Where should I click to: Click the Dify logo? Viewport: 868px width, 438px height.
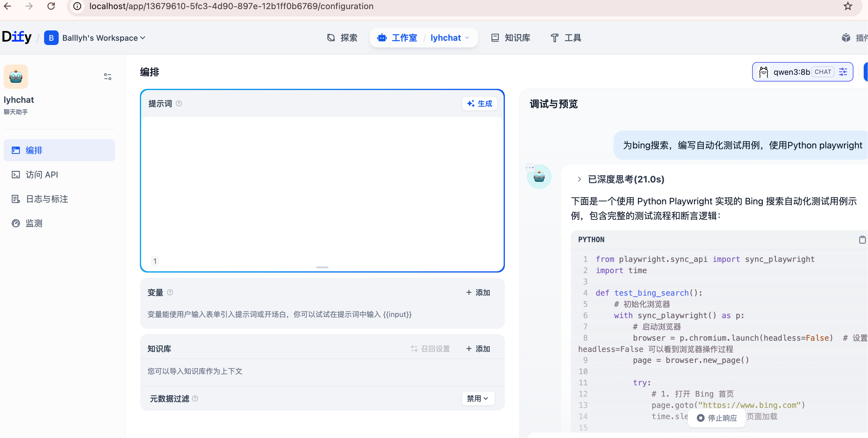pos(16,37)
